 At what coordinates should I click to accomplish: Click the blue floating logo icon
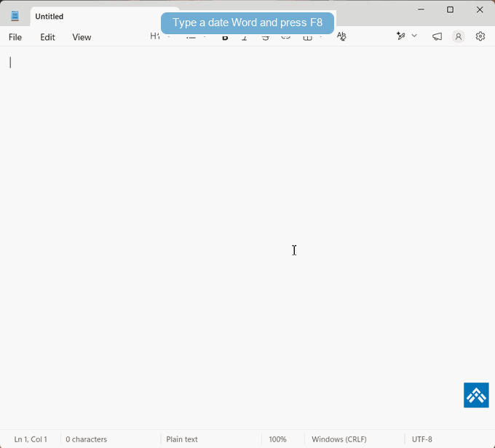(476, 395)
